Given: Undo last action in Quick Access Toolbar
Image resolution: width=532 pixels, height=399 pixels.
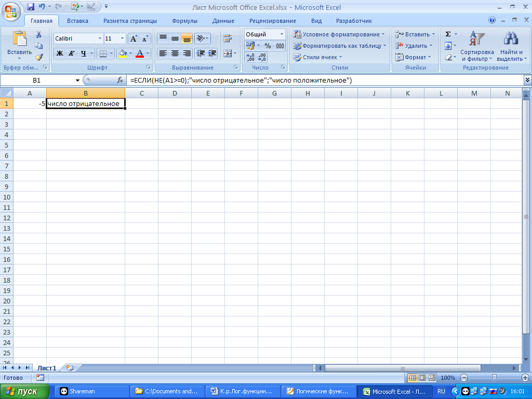Looking at the screenshot, I should click(x=42, y=6).
